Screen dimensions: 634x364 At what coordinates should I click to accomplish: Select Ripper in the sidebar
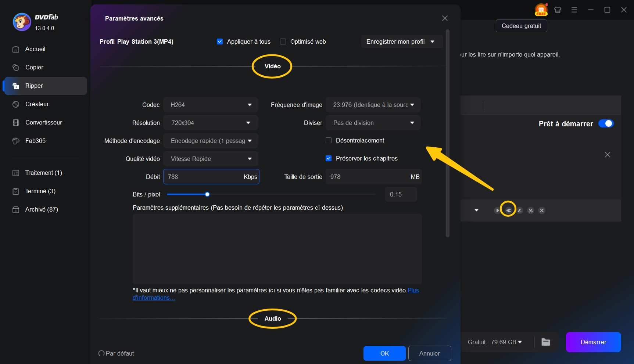(x=34, y=86)
